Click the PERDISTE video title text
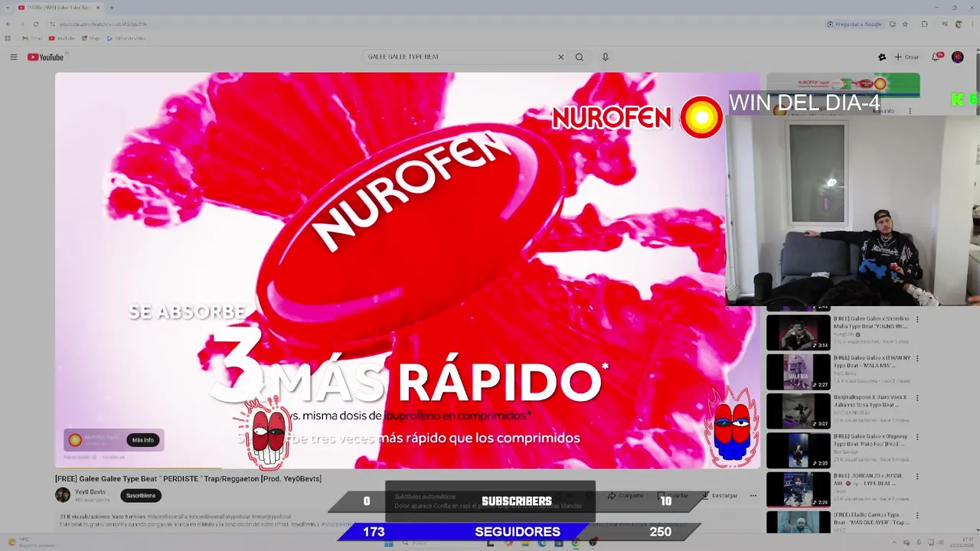This screenshot has width=980, height=551. [x=188, y=478]
